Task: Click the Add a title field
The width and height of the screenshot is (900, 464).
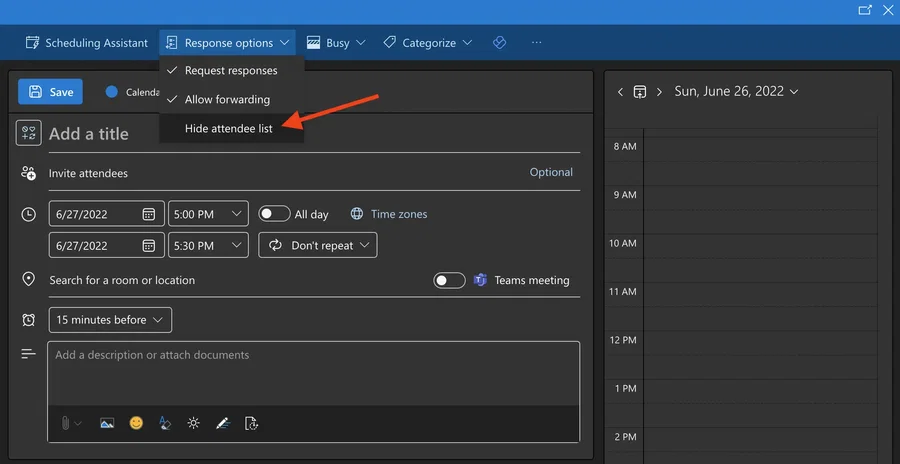Action: [x=314, y=134]
